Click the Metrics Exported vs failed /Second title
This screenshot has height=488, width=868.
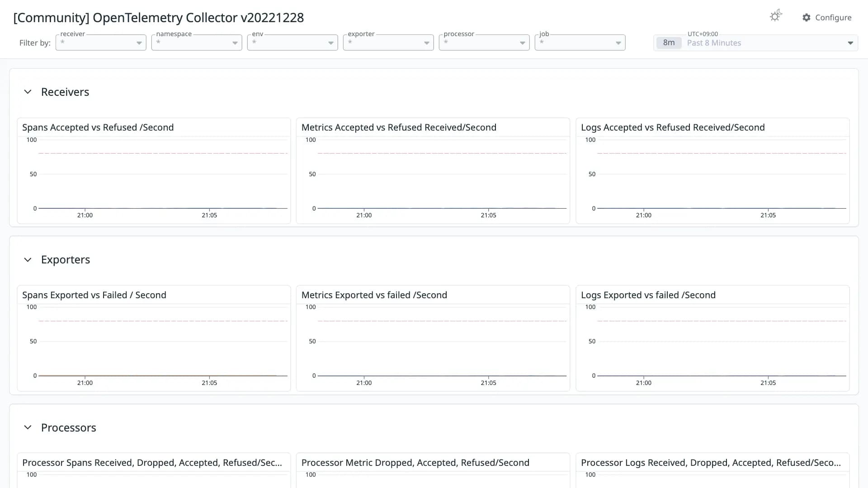tap(374, 295)
